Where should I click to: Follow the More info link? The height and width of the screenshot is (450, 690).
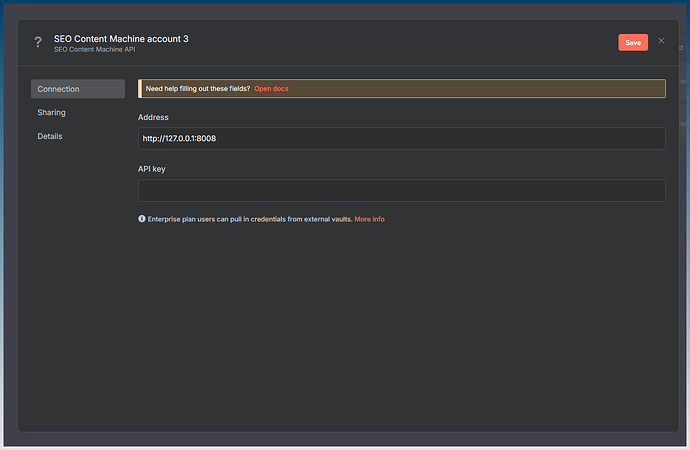369,219
